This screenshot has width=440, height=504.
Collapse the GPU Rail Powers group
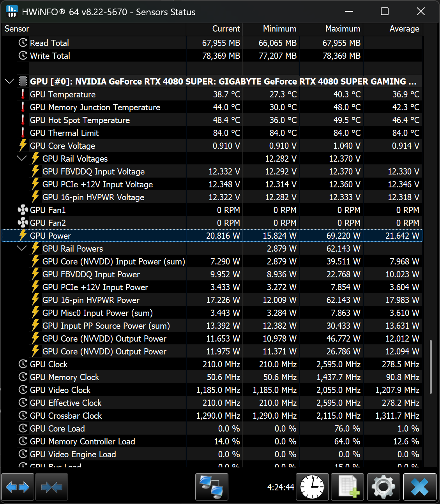pos(22,248)
